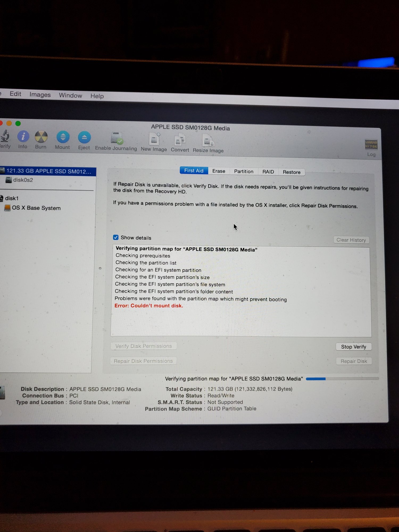The image size is (399, 532).
Task: Open the Log viewer icon
Action: tap(371, 144)
